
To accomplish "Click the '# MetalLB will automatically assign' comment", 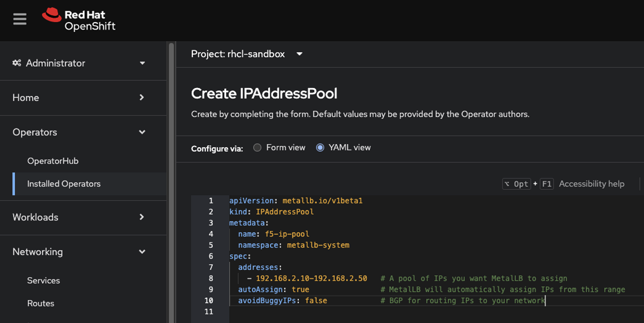I will click(503, 290).
